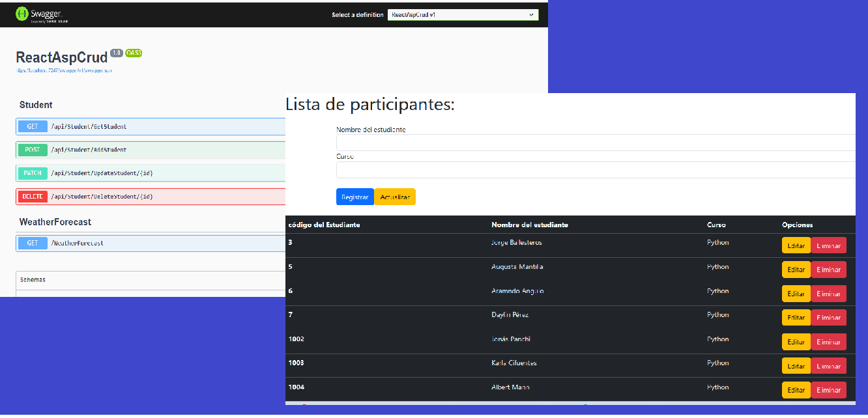Expand GET /api/Student/GetStudent endpoint
The image size is (868, 418).
coord(151,126)
